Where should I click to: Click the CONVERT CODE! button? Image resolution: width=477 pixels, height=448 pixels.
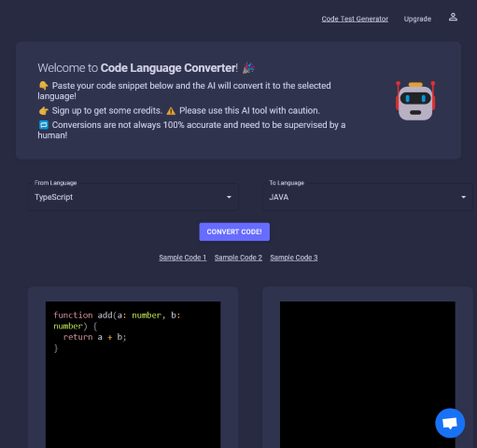point(234,231)
